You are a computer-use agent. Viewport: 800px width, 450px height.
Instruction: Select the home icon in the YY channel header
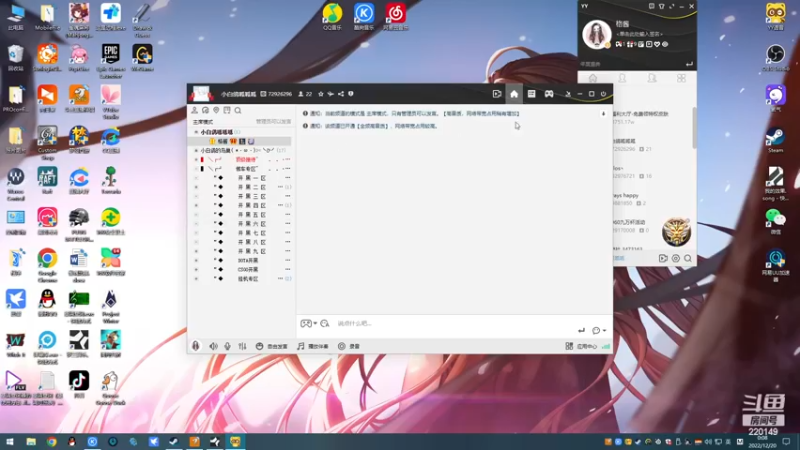514,94
